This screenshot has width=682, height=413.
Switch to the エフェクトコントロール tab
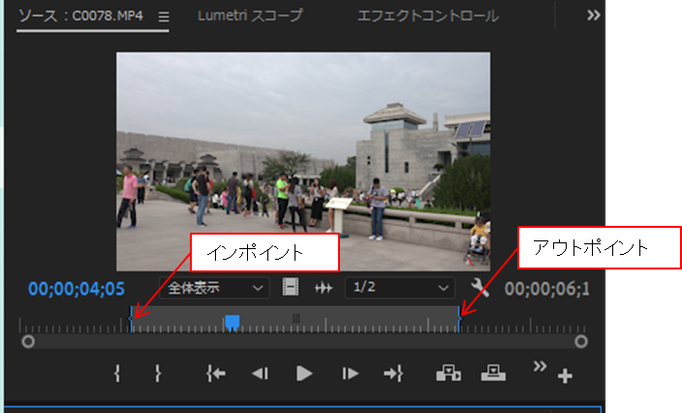click(x=428, y=16)
